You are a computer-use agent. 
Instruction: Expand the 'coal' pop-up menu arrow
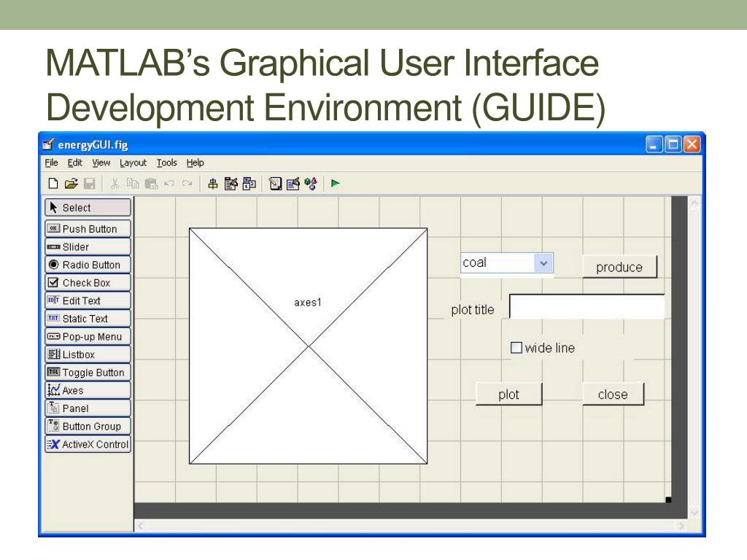click(x=543, y=262)
